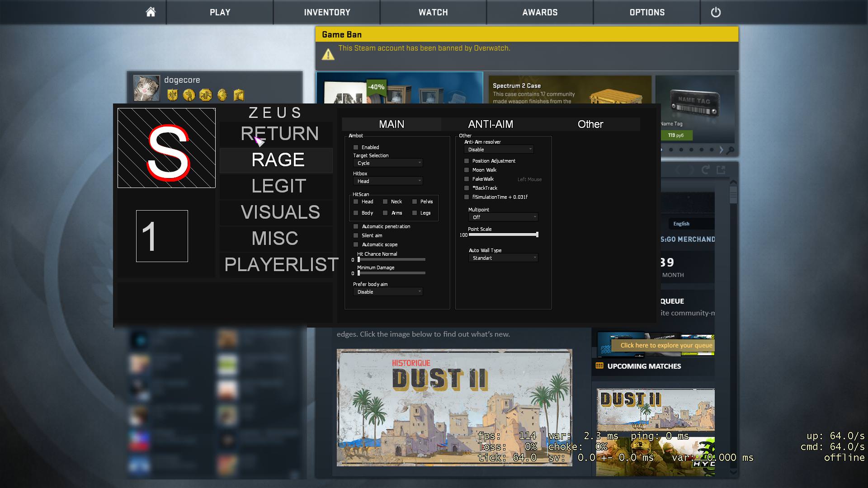Image resolution: width=868 pixels, height=488 pixels.
Task: Advance store carousel with next arrow
Action: [721, 150]
